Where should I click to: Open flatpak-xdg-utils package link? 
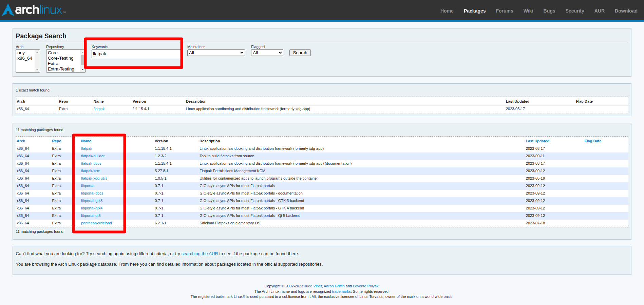pyautogui.click(x=94, y=179)
